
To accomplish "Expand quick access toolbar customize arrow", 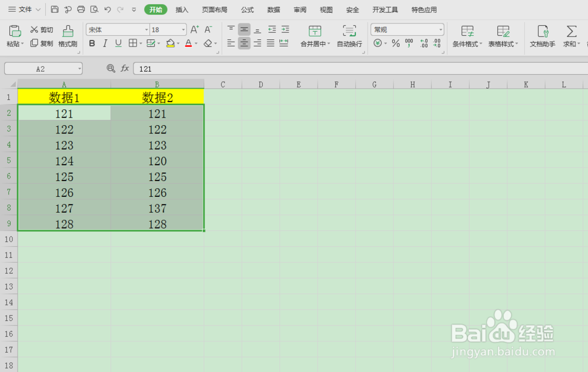I will (134, 10).
